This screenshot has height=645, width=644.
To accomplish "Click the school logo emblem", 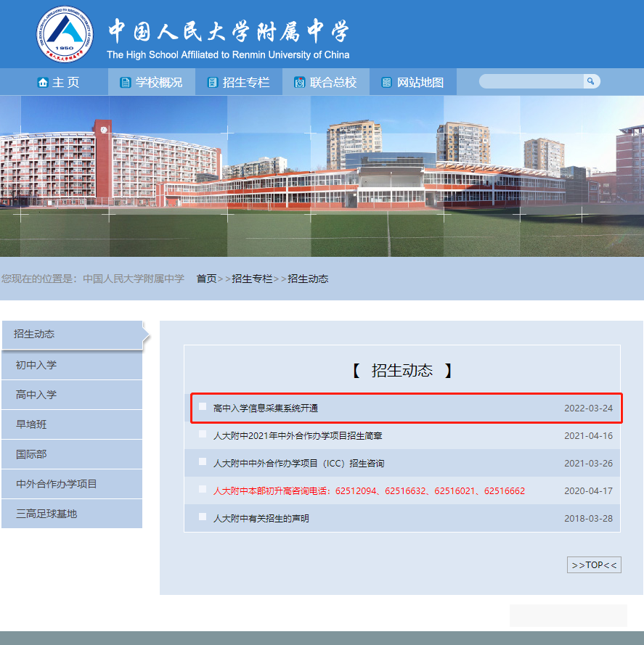I will 65,34.
